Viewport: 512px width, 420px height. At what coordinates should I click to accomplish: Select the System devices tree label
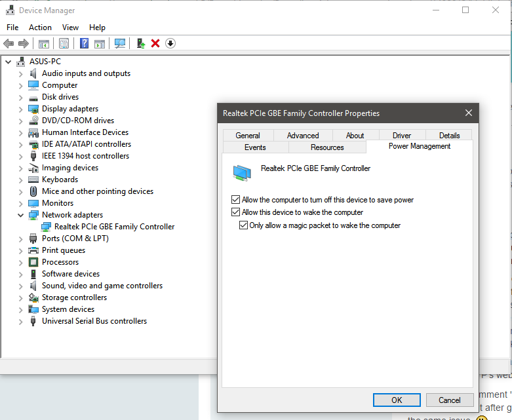[68, 309]
